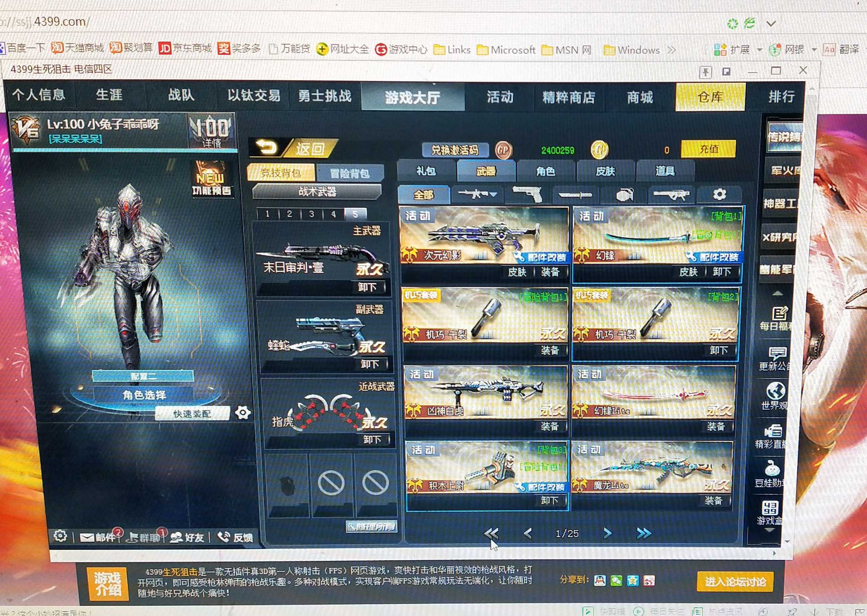The image size is (867, 616).
Task: Open 精粹商店 from top menu
Action: point(569,97)
